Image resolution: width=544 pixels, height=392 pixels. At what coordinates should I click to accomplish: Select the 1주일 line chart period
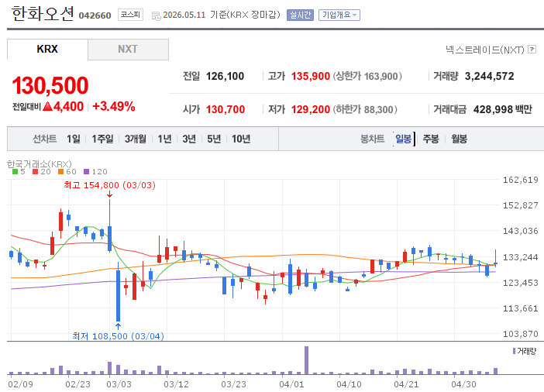[x=102, y=139]
